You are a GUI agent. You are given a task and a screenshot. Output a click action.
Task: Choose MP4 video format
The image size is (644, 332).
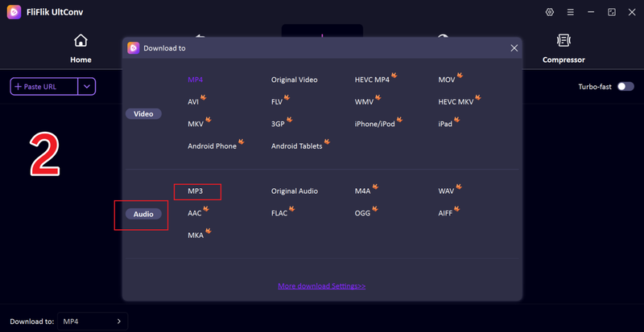(x=196, y=80)
